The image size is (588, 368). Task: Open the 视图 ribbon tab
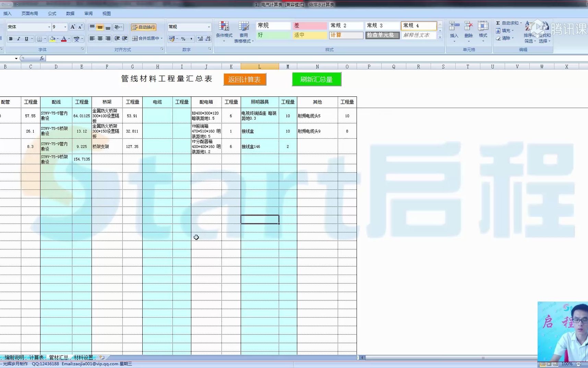click(106, 13)
